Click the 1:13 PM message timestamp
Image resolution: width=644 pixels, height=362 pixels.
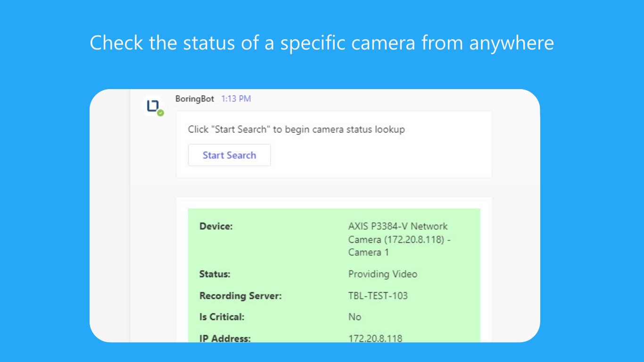236,99
